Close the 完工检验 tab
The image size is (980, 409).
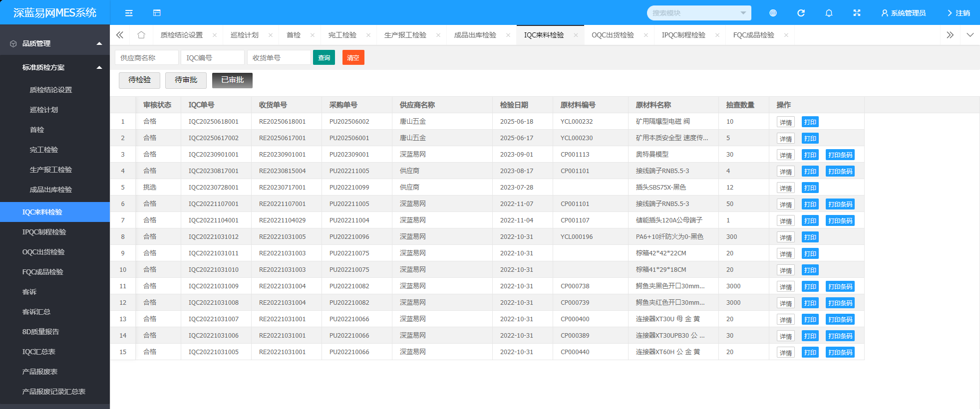pos(368,35)
